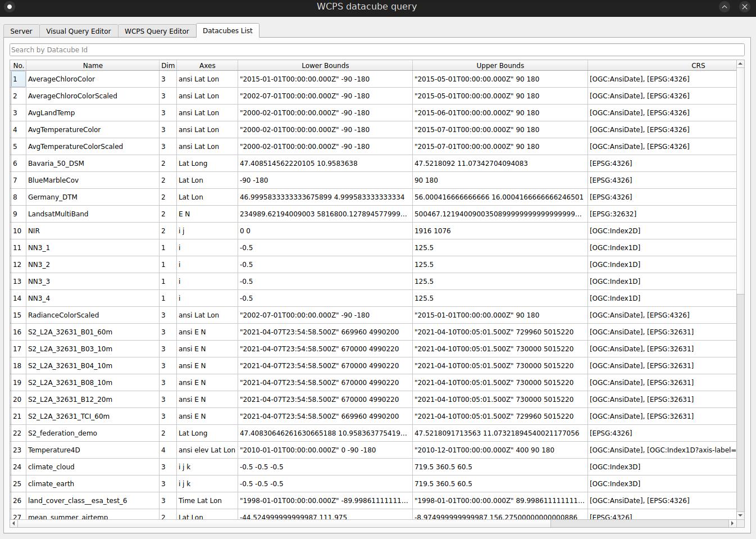This screenshot has width=756, height=539.
Task: Sort by the Lower Bounds column
Action: click(x=325, y=65)
